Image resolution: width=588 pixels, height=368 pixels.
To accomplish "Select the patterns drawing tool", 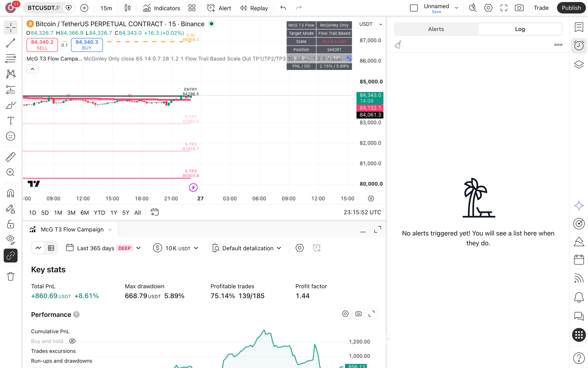I will click(x=11, y=74).
